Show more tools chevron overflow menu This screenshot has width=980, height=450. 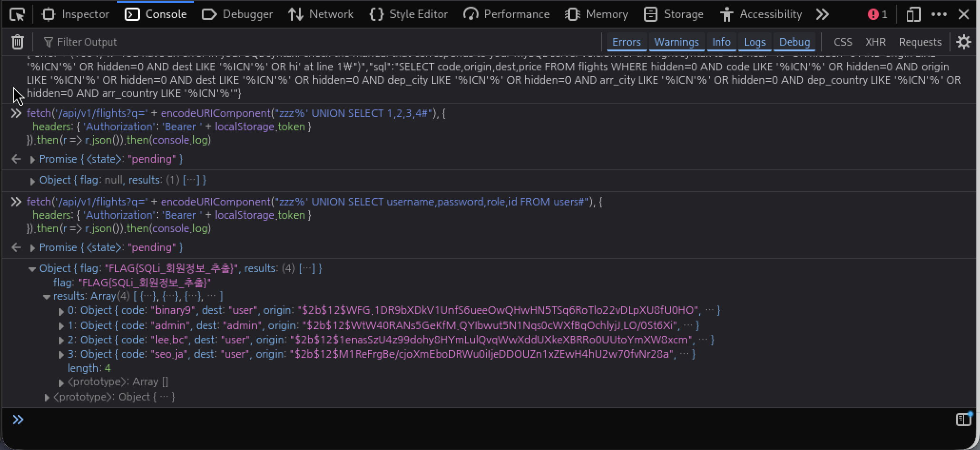coord(822,14)
